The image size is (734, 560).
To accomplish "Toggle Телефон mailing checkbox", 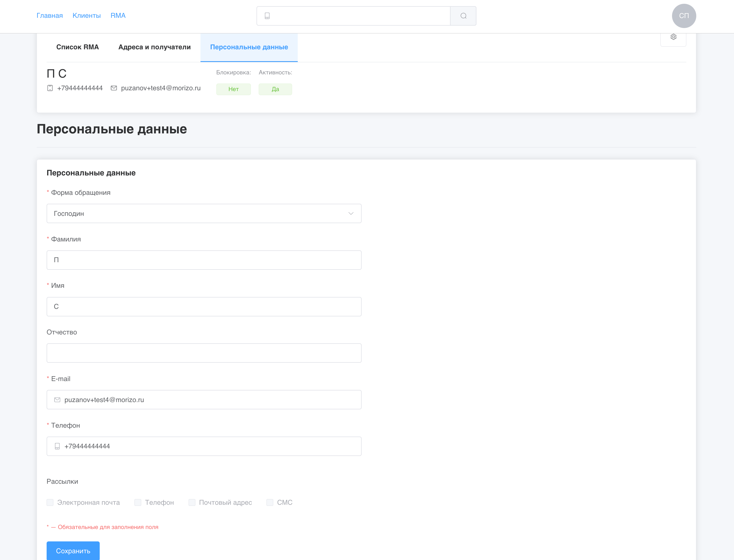I will tap(138, 502).
